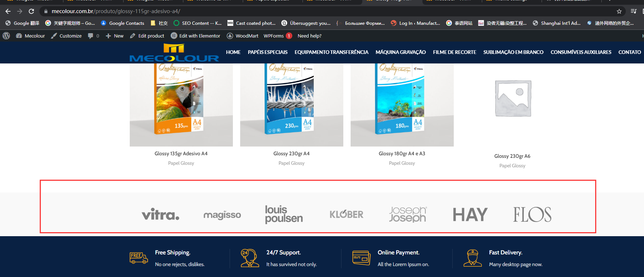This screenshot has width=644, height=277.
Task: Click the Joseph Joseph brand logo
Action: 408,214
